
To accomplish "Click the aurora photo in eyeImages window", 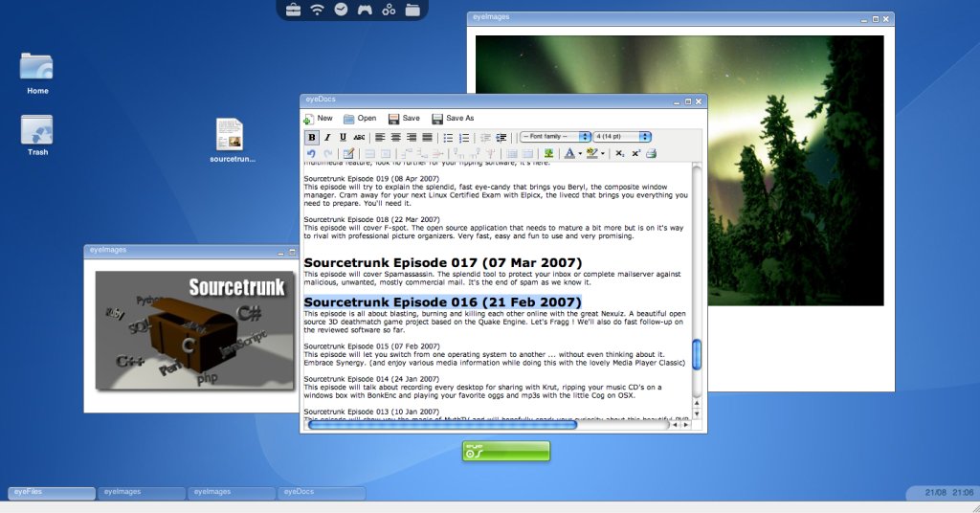I will coord(679,170).
